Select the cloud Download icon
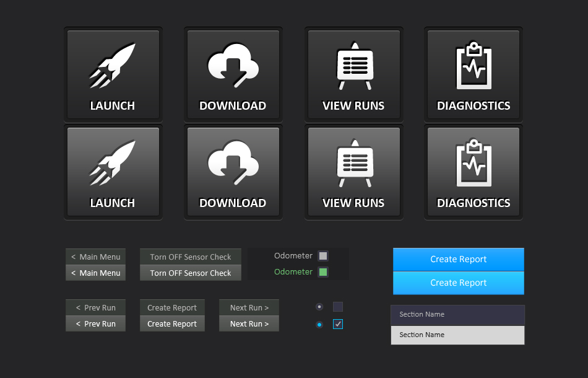This screenshot has height=378, width=588. pos(233,73)
